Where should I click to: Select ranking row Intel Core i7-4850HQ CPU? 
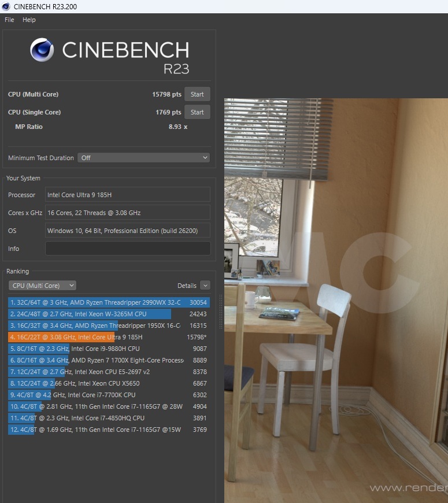(x=109, y=418)
